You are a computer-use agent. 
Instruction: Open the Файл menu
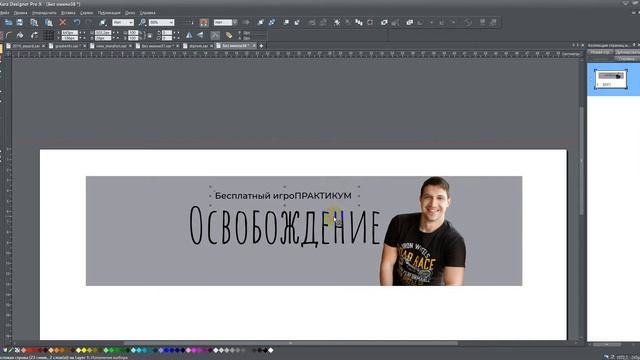(x=4, y=13)
